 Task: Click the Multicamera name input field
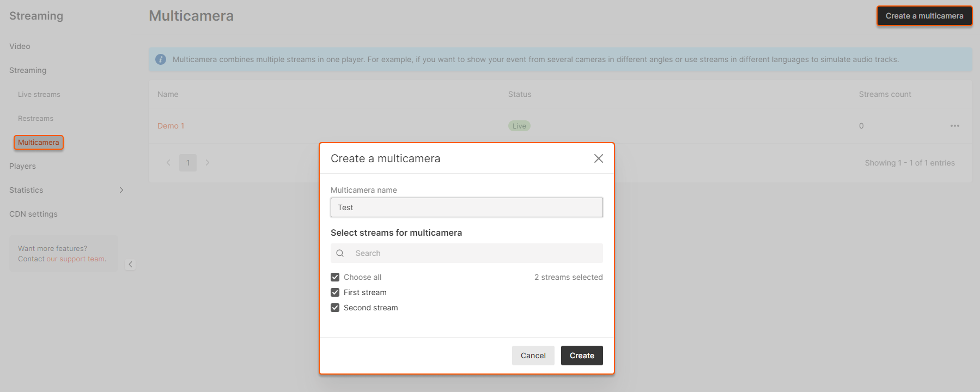click(466, 207)
